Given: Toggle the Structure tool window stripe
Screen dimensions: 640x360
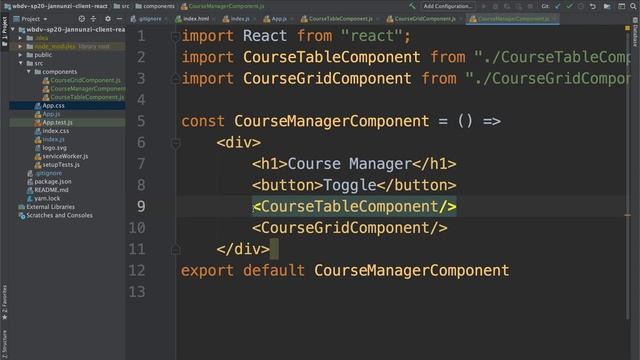Looking at the screenshot, I should coord(4,344).
